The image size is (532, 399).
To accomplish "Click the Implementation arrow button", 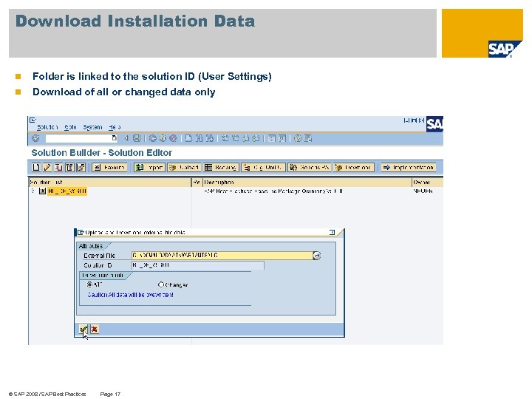I will 409,167.
